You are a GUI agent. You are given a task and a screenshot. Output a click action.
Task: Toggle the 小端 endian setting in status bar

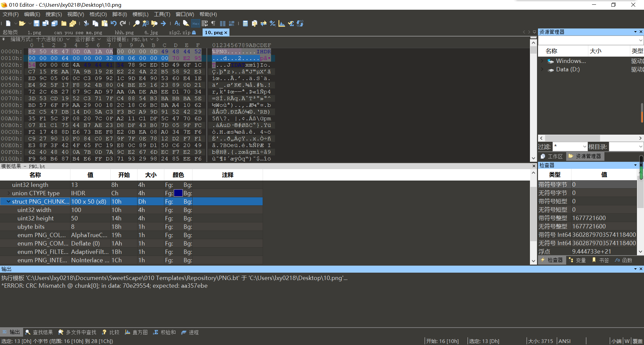pyautogui.click(x=616, y=341)
